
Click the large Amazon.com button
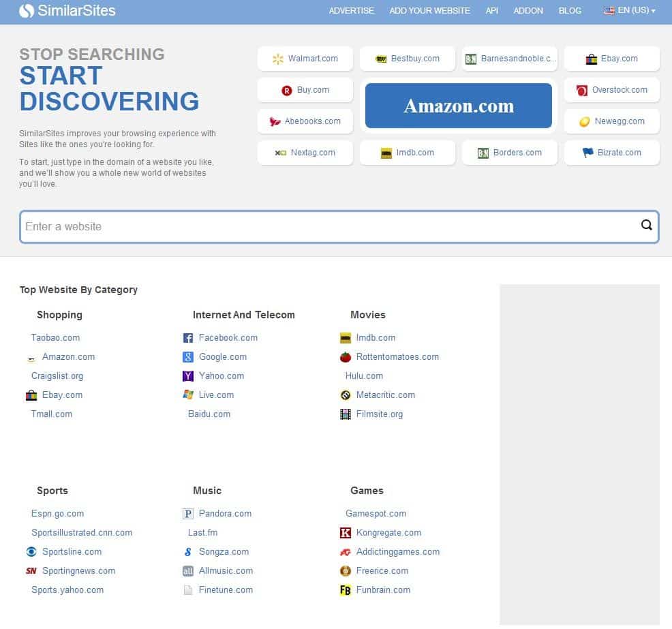click(458, 106)
